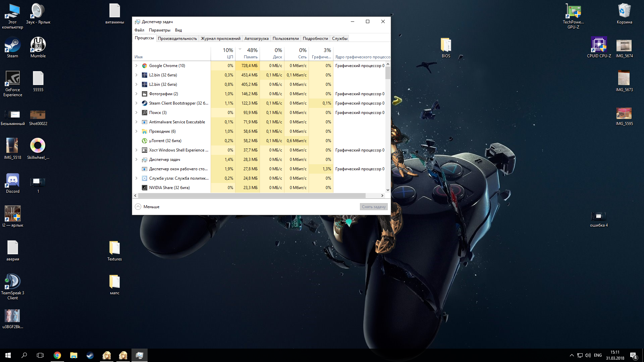Open the Параметры menu

coord(159,30)
